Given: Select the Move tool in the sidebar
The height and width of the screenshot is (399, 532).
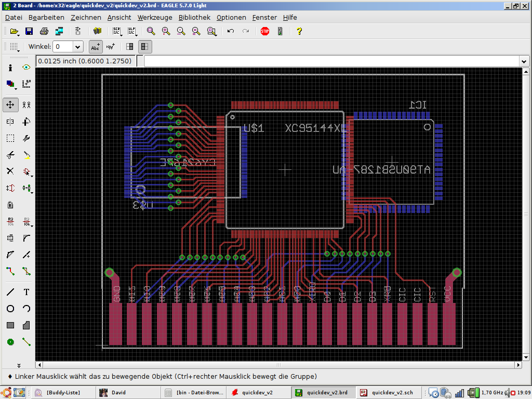Looking at the screenshot, I should click(x=10, y=104).
